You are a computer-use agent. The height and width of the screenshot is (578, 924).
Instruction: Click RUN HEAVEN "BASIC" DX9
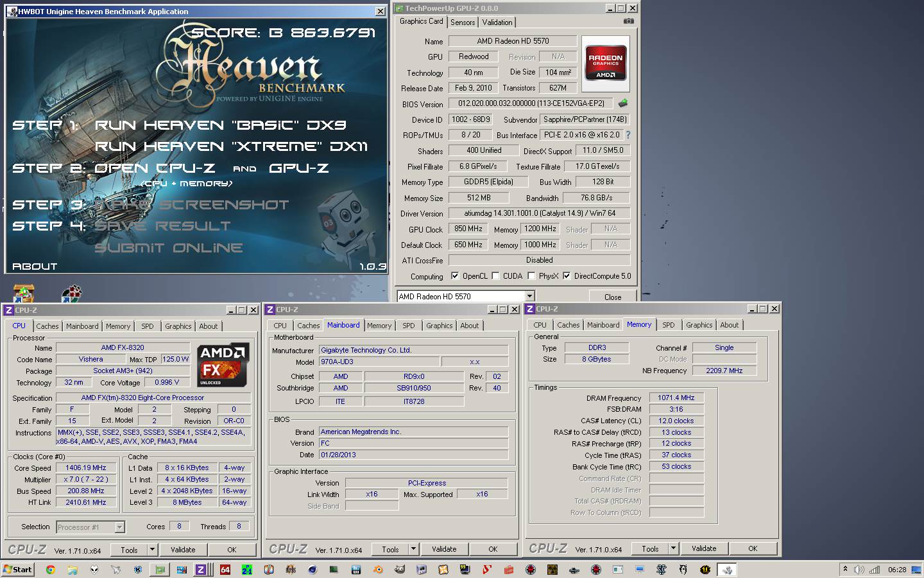click(x=221, y=125)
